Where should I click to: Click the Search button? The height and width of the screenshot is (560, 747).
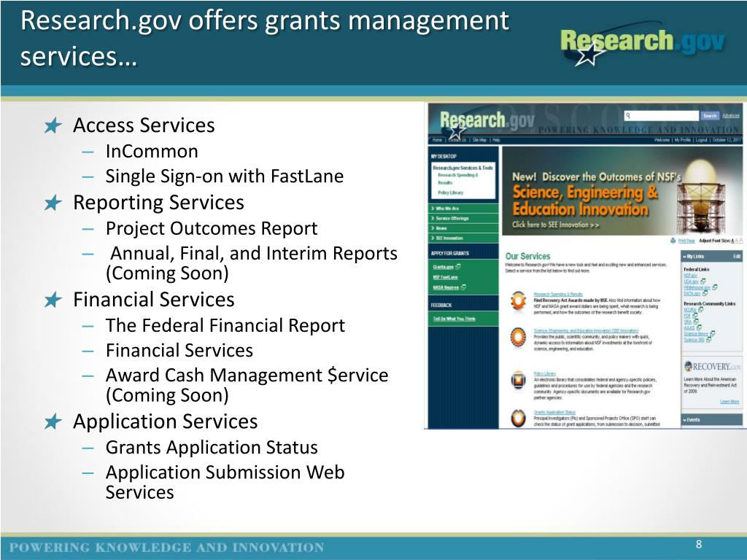tap(709, 116)
